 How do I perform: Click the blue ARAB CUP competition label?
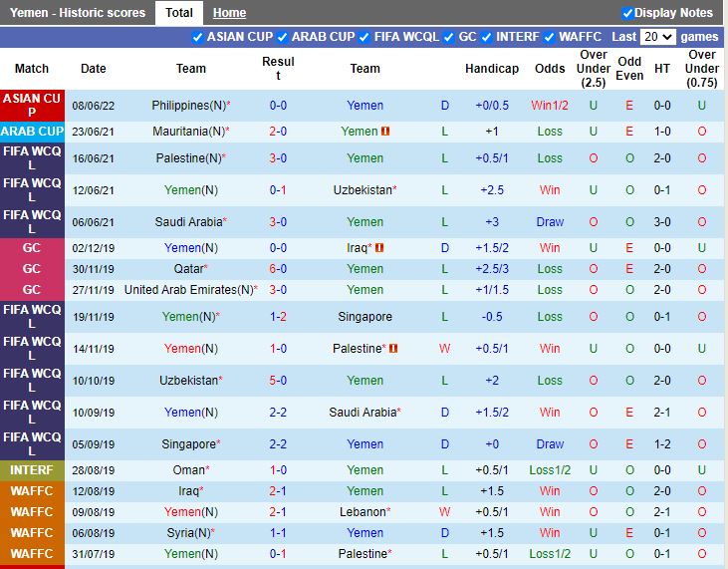point(32,132)
